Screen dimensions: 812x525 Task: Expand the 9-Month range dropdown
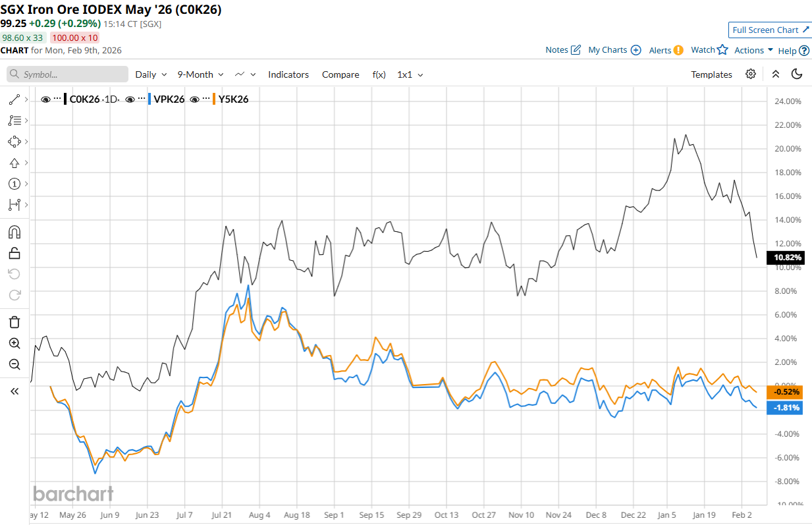(200, 74)
